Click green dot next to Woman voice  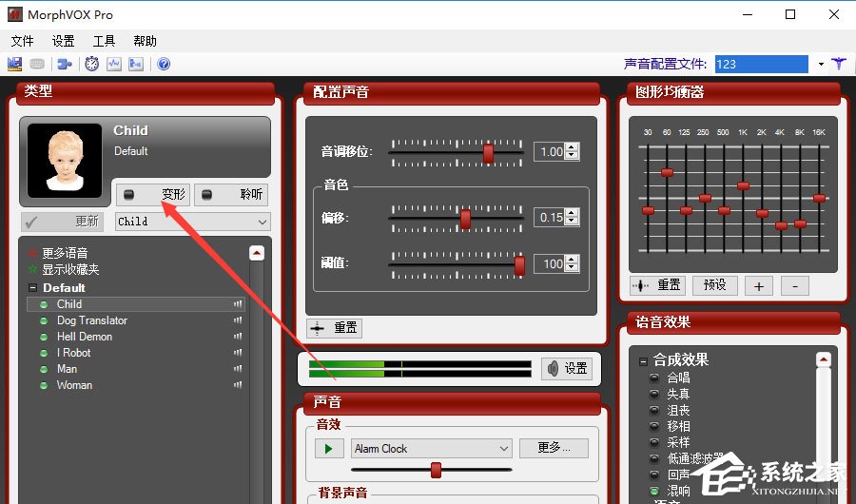pos(44,385)
